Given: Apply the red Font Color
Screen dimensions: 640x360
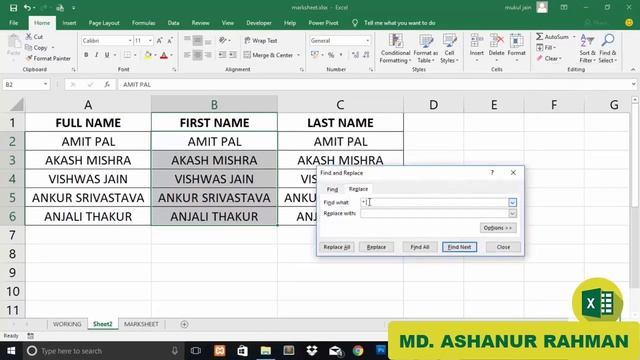Looking at the screenshot, I should (x=164, y=55).
